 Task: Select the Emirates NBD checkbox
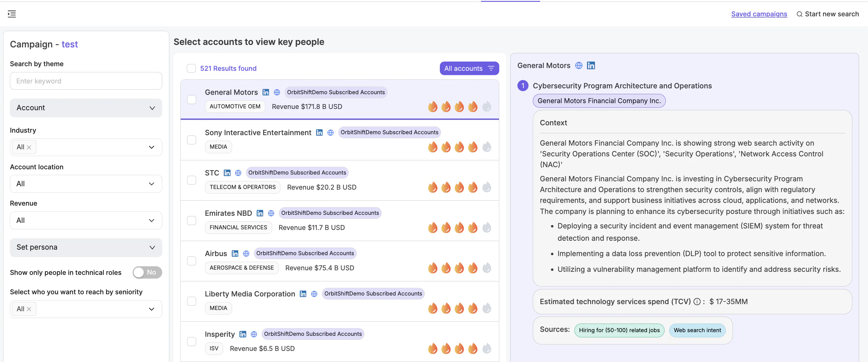(191, 220)
